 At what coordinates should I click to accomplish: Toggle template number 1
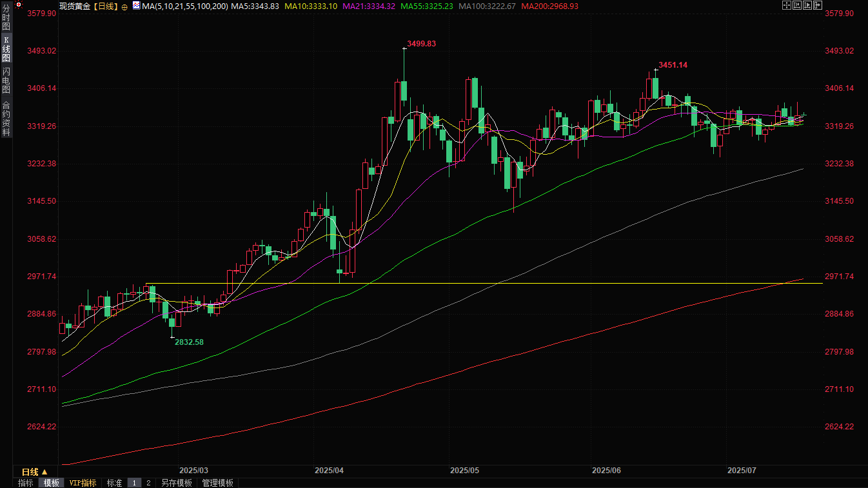point(134,483)
